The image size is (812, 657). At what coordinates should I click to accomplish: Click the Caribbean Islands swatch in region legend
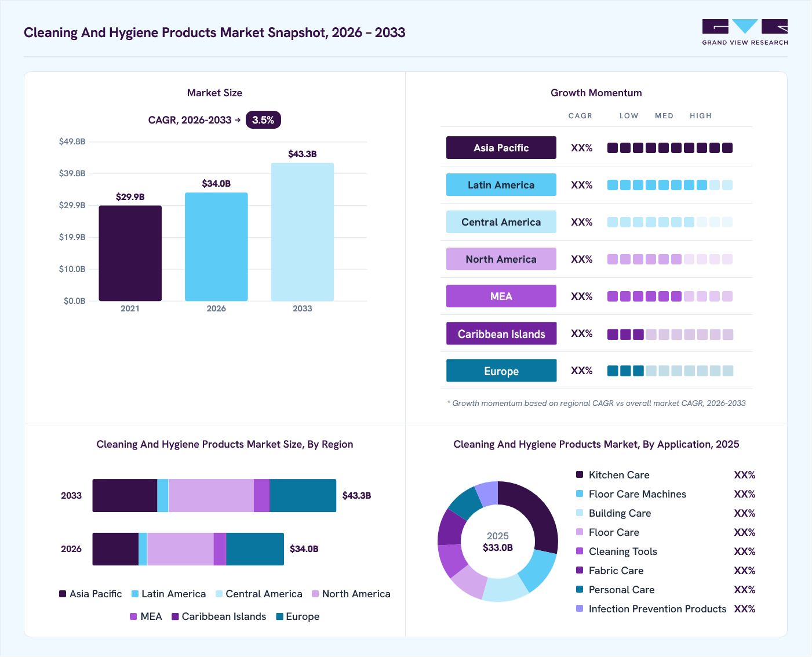[175, 616]
